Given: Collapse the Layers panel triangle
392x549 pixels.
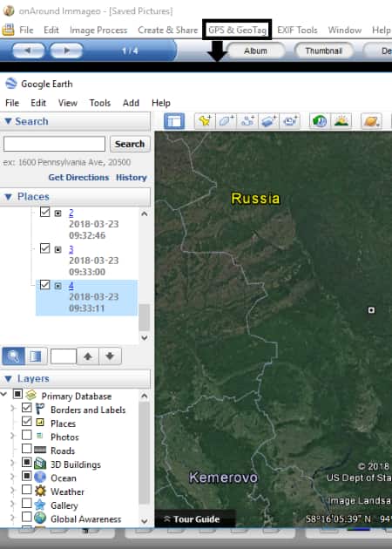Looking at the screenshot, I should 8,379.
